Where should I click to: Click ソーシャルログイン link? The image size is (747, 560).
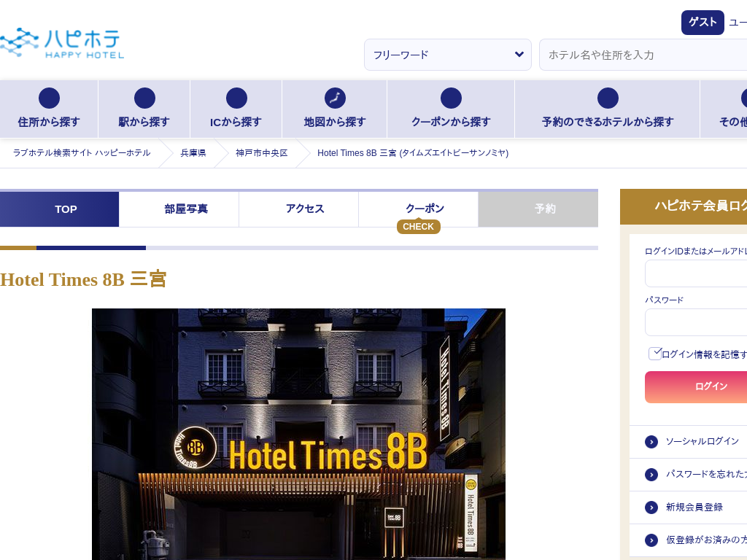pos(703,441)
